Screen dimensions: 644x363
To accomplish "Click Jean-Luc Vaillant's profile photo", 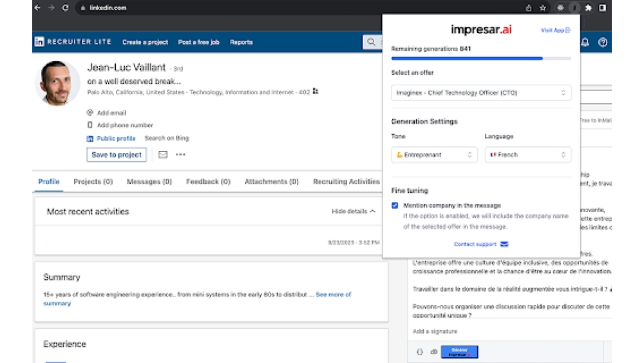I will pyautogui.click(x=57, y=83).
